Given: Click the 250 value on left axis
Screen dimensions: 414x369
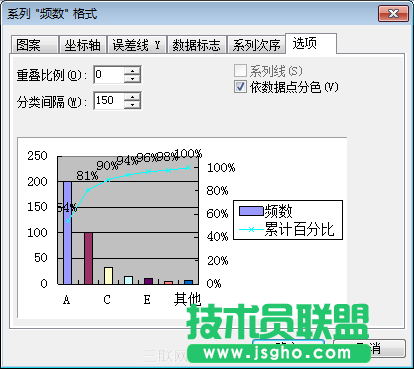Looking at the screenshot, I should click(37, 156).
